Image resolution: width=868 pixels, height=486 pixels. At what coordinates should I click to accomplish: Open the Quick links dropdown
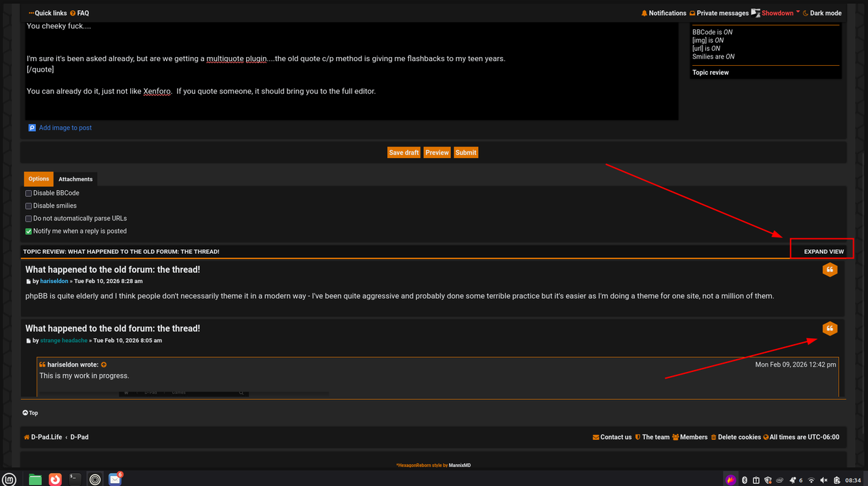pyautogui.click(x=47, y=13)
